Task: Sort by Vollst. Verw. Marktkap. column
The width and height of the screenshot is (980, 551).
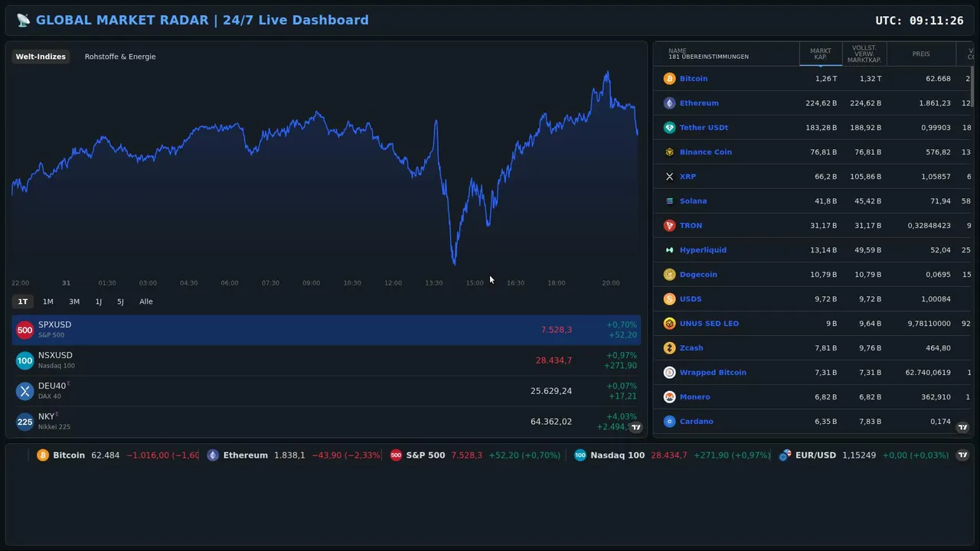Action: (x=864, y=54)
